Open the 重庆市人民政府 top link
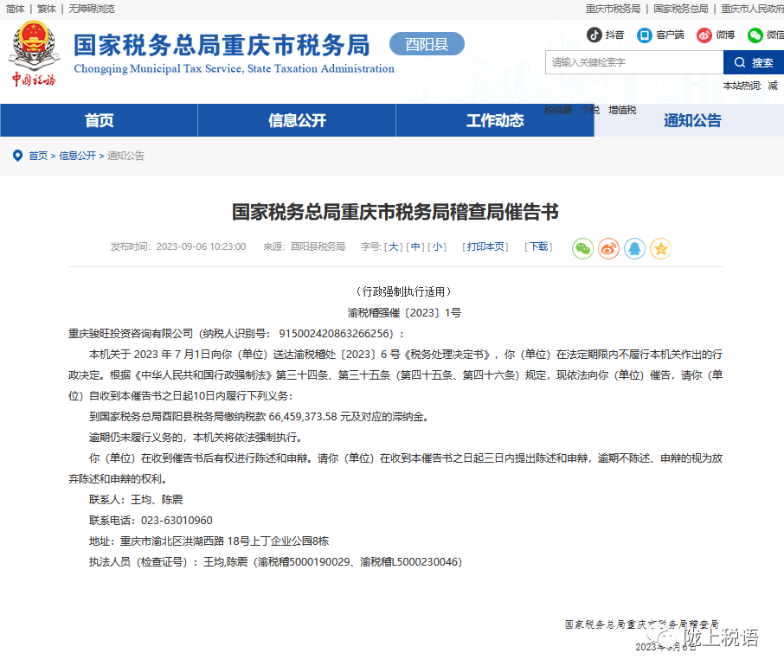Image resolution: width=784 pixels, height=672 pixels. tap(753, 9)
